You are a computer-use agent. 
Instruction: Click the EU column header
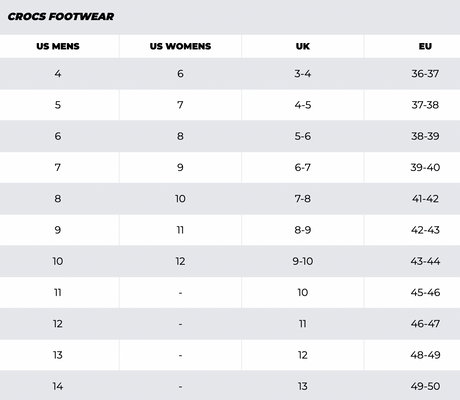click(425, 46)
